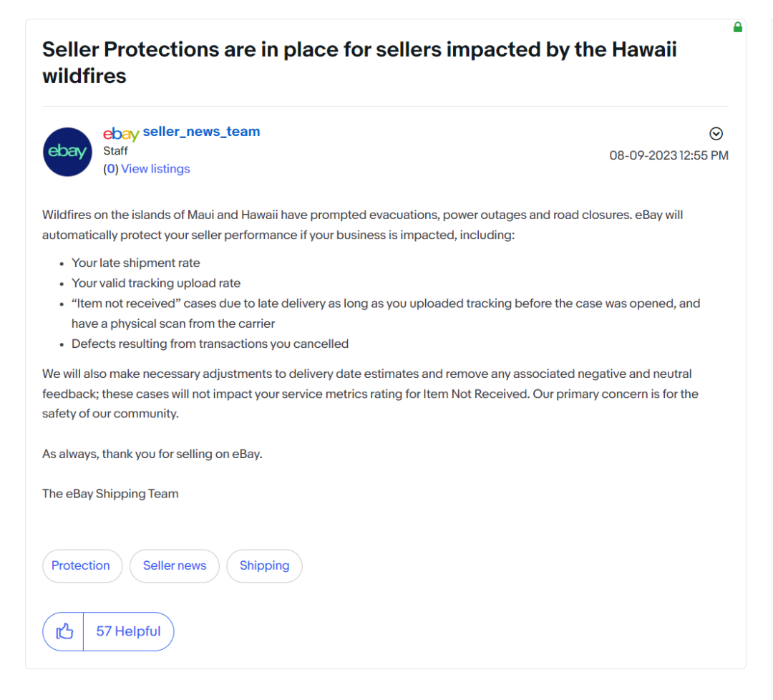Click the Staff label under username
Image resolution: width=773 pixels, height=700 pixels.
coord(115,151)
